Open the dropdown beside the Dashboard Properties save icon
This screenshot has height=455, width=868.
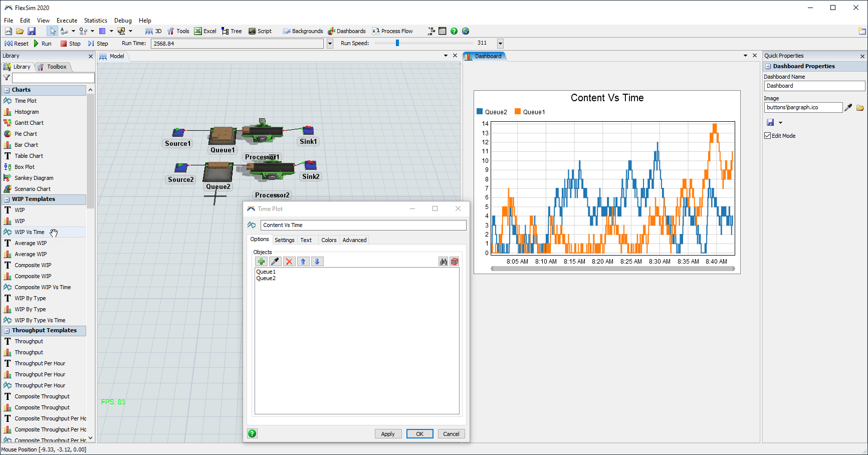[780, 123]
